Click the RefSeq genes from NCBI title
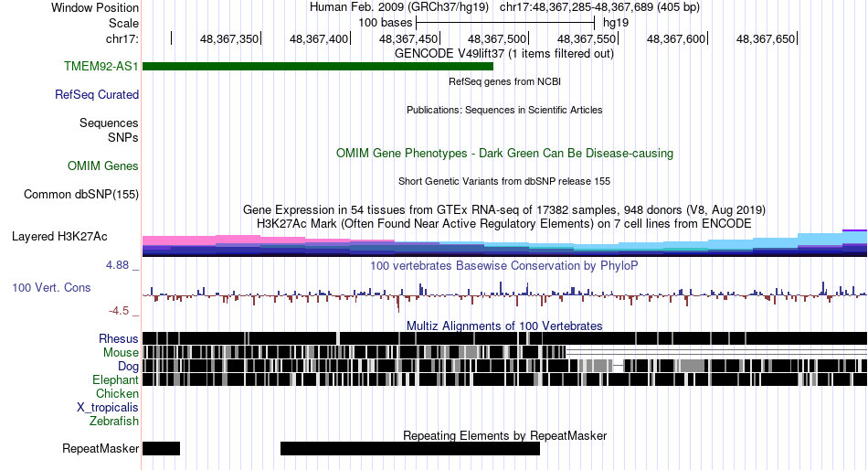868x470 pixels. tap(504, 81)
